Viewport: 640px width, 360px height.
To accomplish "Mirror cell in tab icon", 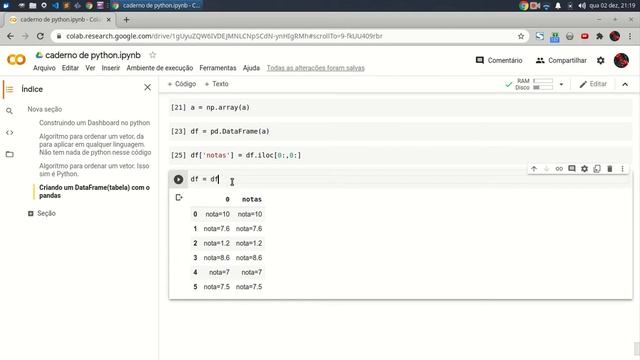I will point(597,169).
